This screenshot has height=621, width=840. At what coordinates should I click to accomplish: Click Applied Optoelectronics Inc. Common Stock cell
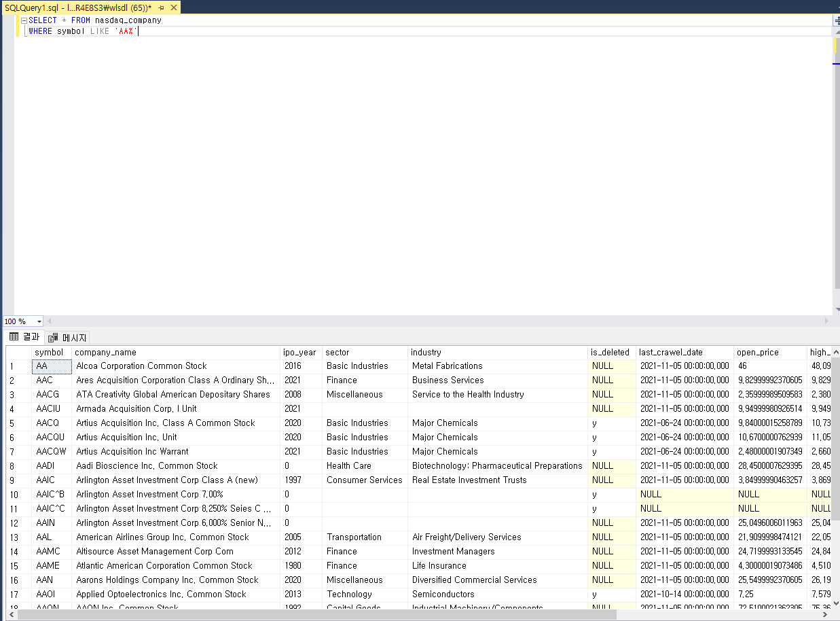176,595
